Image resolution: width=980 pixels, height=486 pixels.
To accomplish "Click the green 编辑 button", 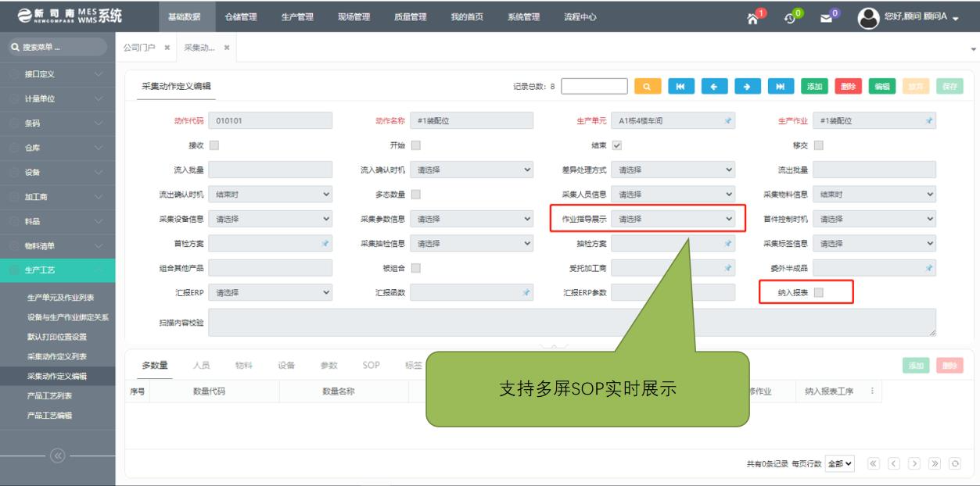I will coord(881,86).
